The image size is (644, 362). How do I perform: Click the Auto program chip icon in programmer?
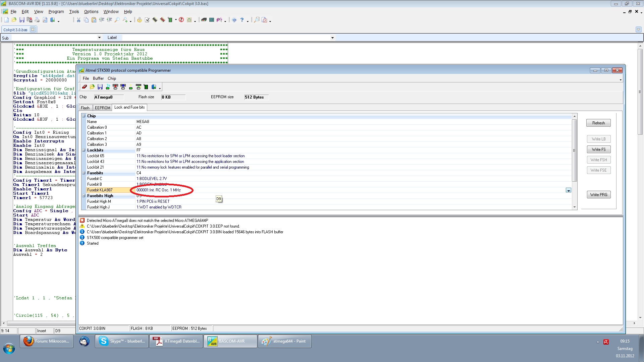146,87
